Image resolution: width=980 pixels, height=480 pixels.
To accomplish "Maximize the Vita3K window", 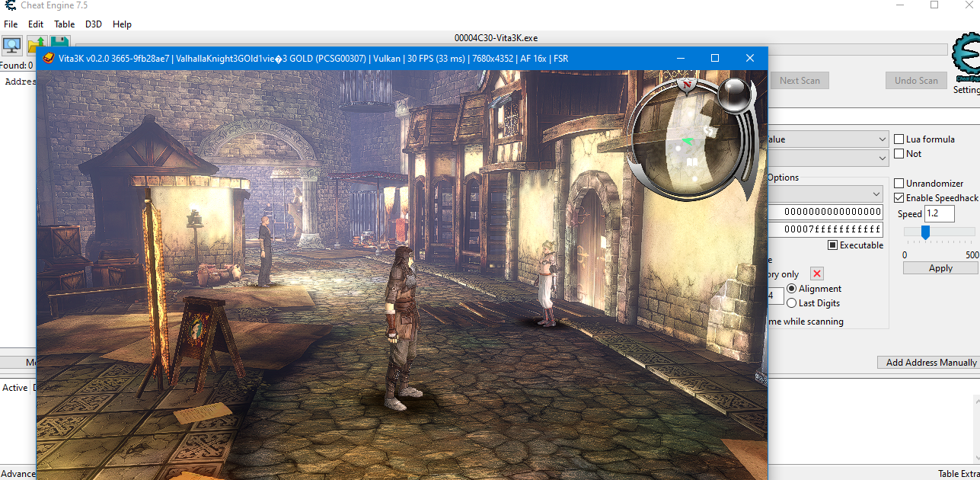I will coord(715,58).
